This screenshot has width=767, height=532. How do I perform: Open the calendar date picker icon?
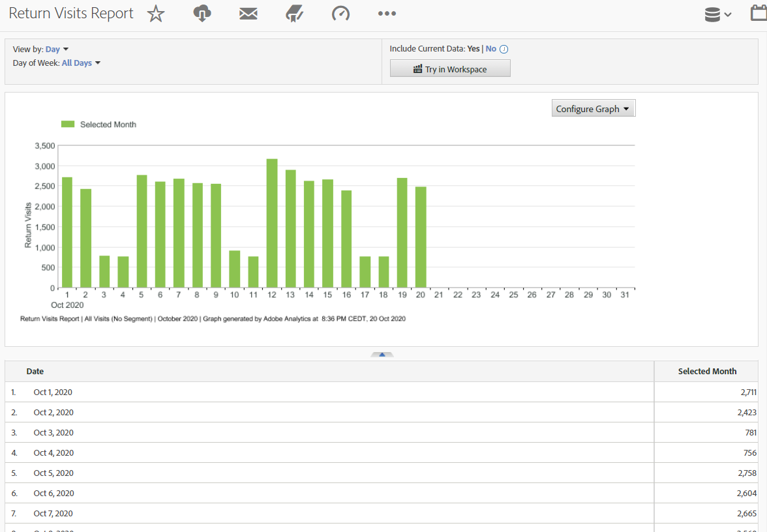tap(759, 13)
